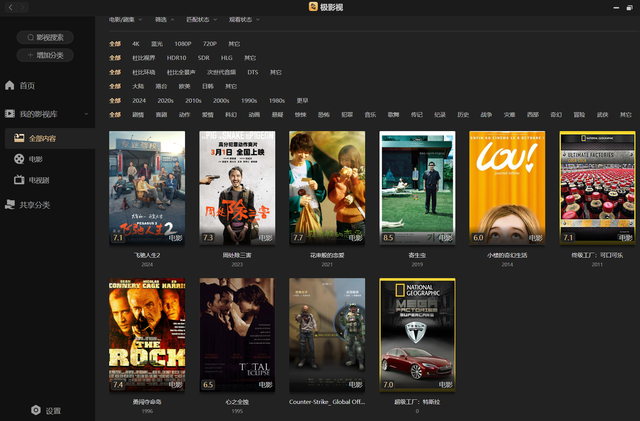Click the title Counter-Strike_ Global Off...
This screenshot has height=421, width=640.
(x=327, y=402)
